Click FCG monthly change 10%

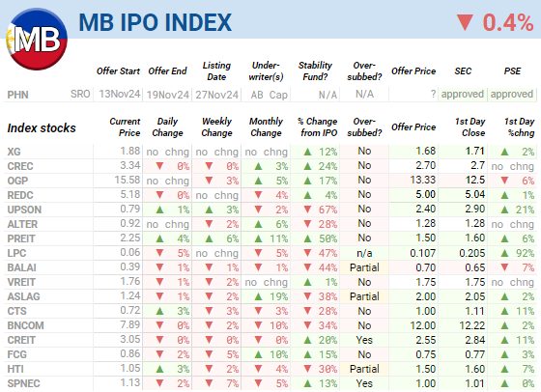(266, 354)
